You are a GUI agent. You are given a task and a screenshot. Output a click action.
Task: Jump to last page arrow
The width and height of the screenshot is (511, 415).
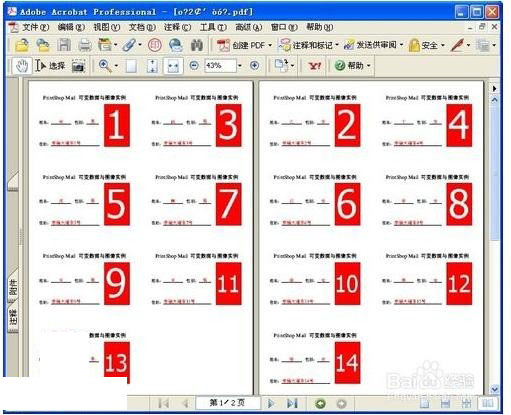click(x=292, y=403)
